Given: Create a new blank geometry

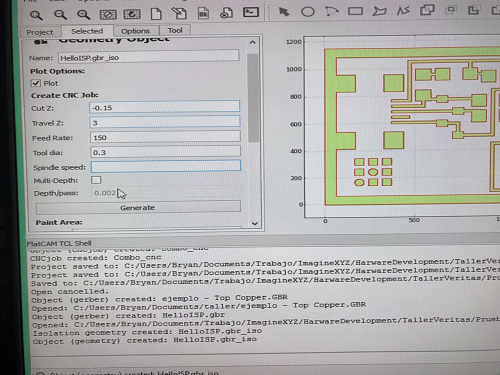Looking at the screenshot, I should point(156,14).
